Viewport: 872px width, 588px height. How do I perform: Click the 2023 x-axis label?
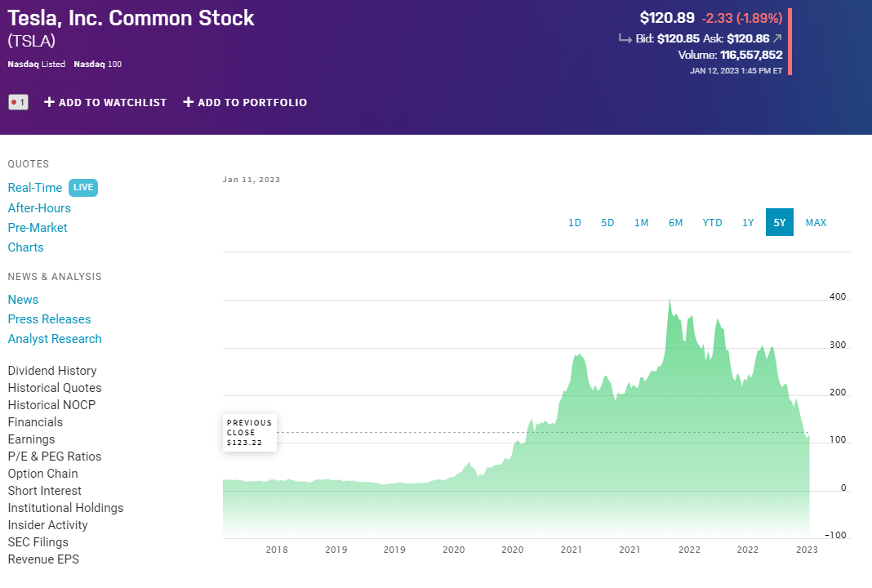(807, 550)
